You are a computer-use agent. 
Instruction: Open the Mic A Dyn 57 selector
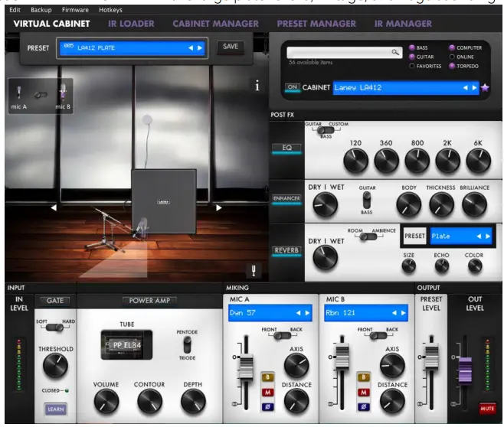click(x=270, y=312)
